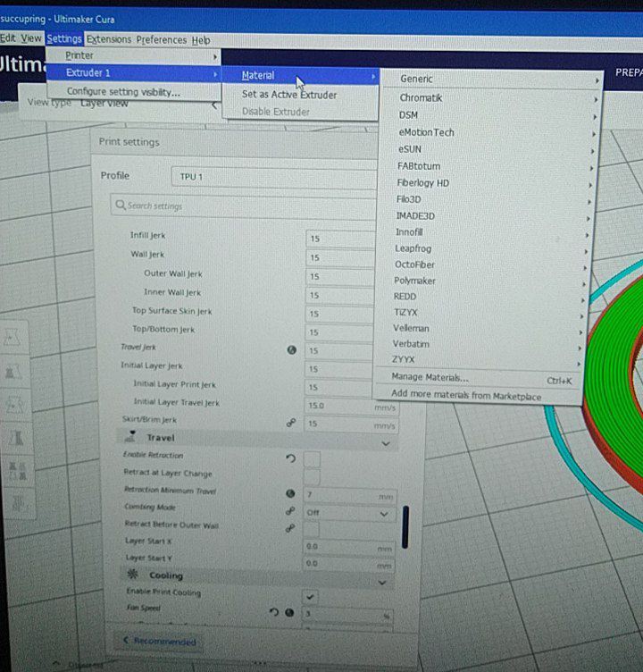Expand the eSUN materials submenu
643x672 pixels.
point(488,149)
